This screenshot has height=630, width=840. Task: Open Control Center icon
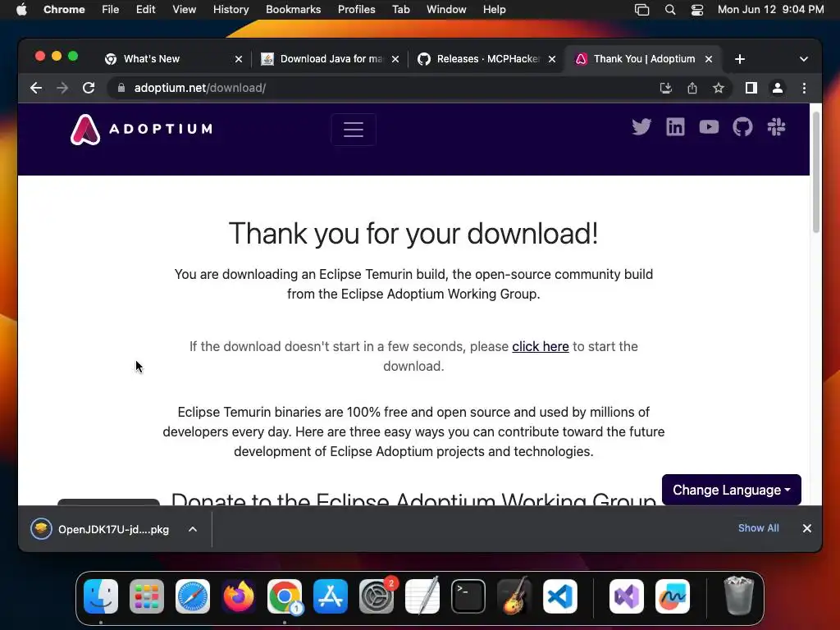coord(697,10)
